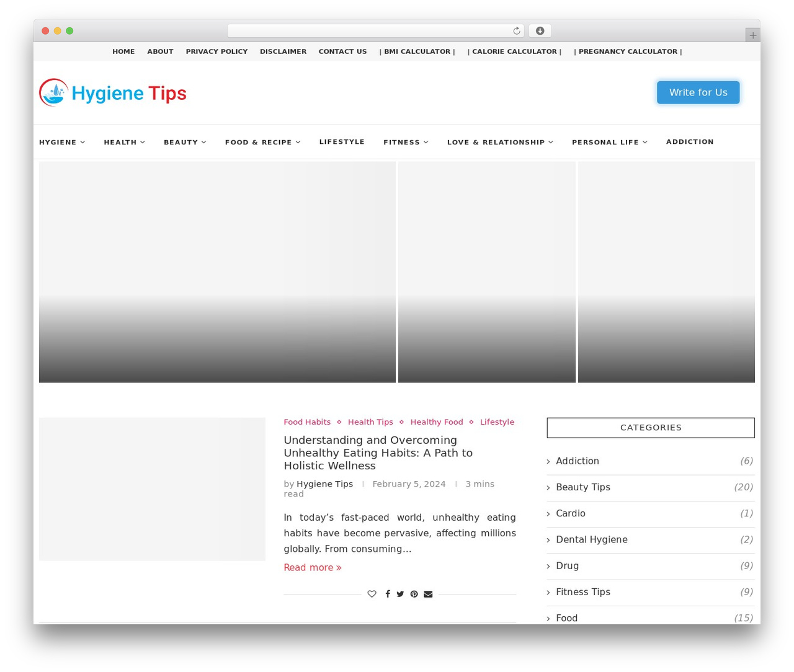Expand the Hygiene menu dropdown

[62, 143]
